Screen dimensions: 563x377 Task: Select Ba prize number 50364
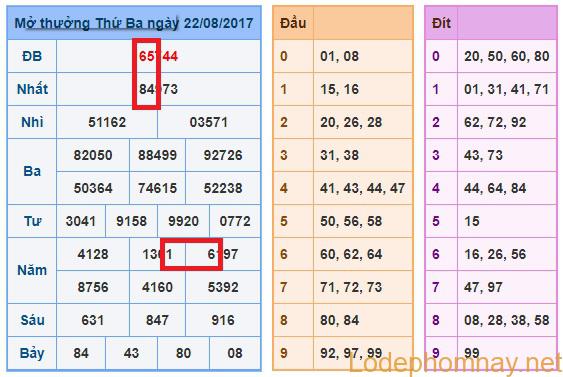(93, 188)
